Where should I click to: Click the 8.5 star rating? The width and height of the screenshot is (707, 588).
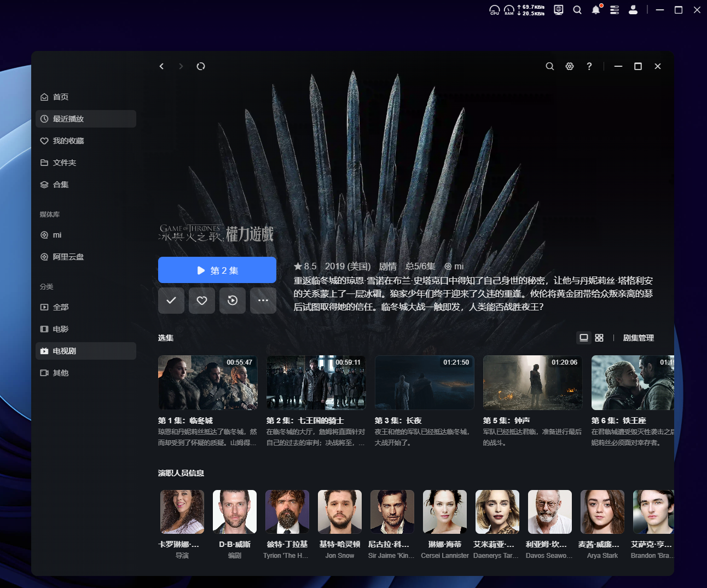[305, 266]
